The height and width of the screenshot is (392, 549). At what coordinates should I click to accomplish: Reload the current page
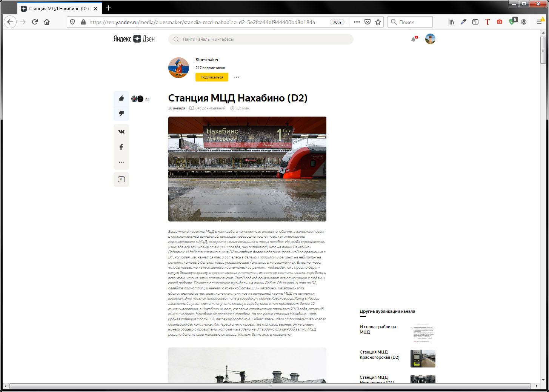[35, 22]
